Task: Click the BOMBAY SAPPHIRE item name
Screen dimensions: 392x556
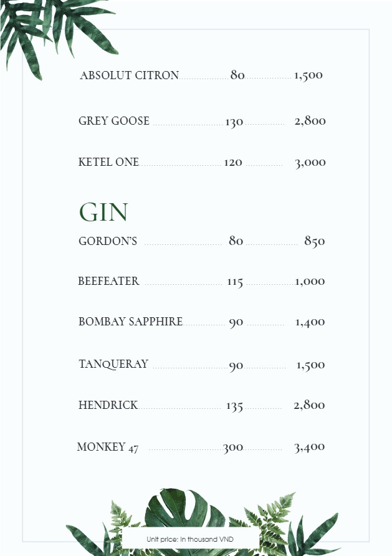Action: tap(130, 322)
